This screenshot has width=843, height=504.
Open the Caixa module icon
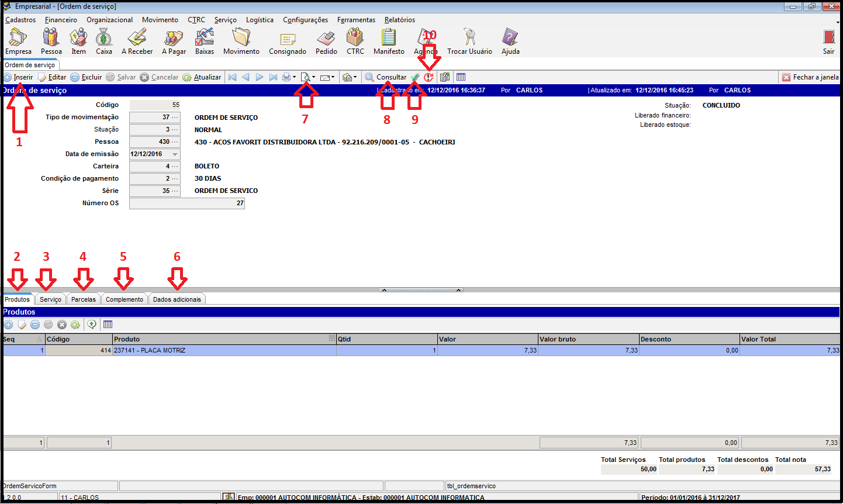tap(103, 41)
